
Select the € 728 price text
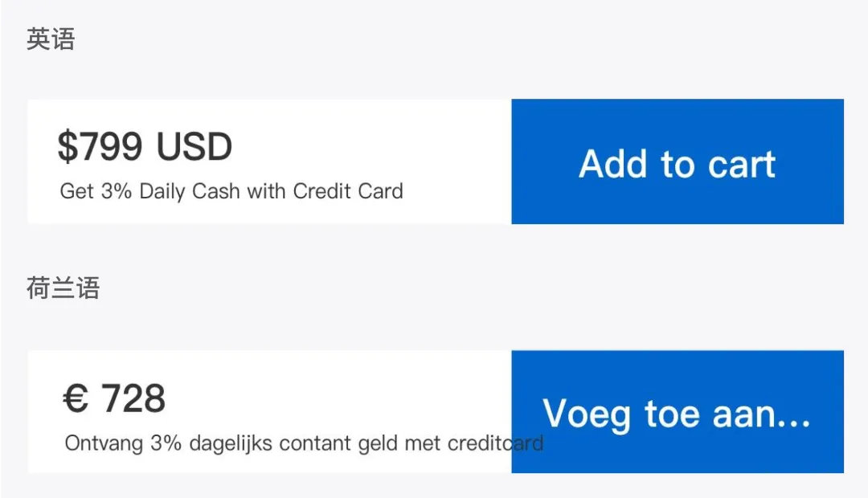click(114, 398)
